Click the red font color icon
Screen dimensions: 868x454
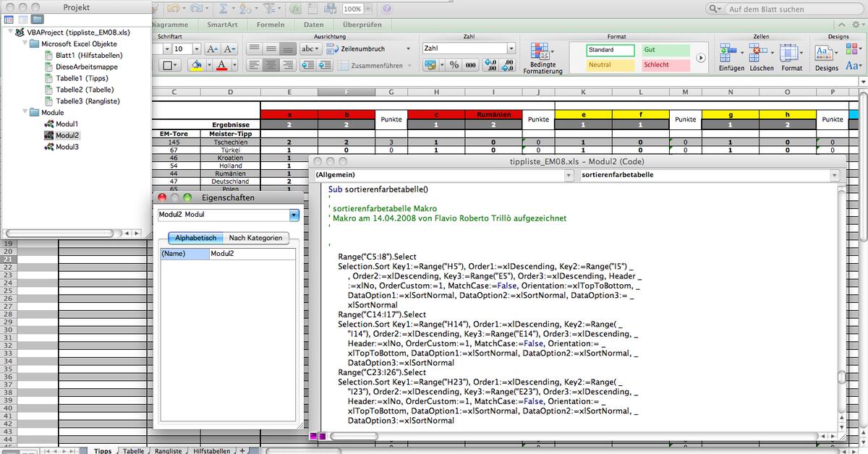220,63
